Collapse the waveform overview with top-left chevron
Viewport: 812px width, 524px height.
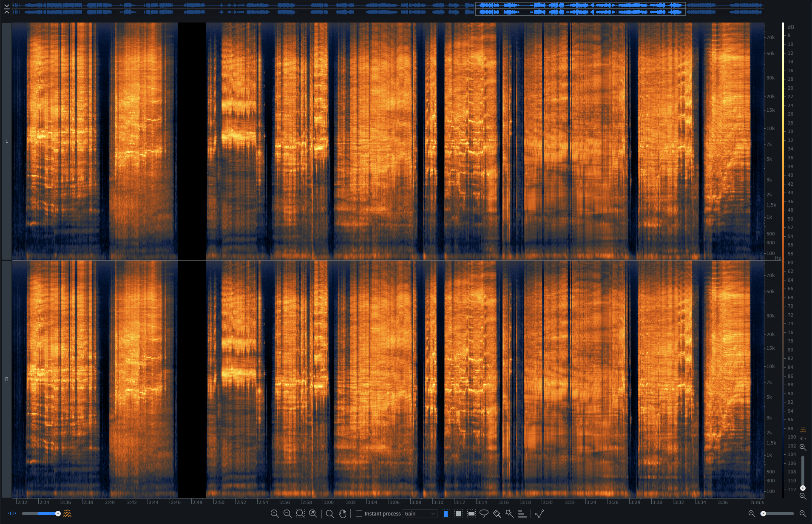[7, 9]
